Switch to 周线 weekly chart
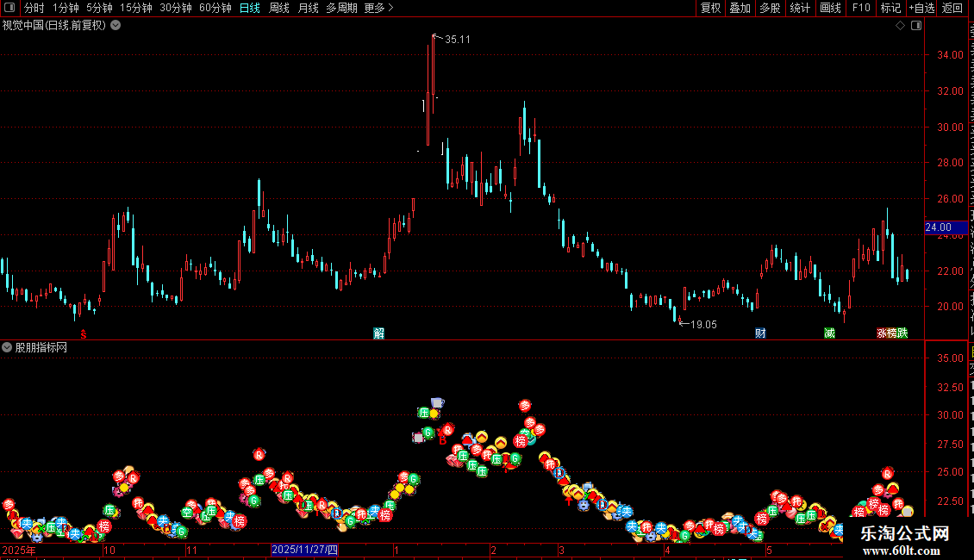The image size is (974, 560). tap(279, 8)
